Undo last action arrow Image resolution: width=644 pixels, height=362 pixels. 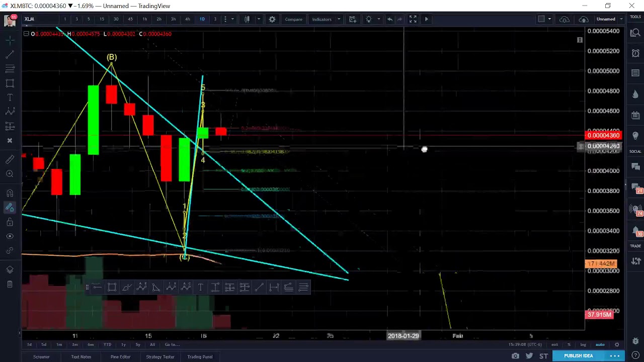[389, 19]
